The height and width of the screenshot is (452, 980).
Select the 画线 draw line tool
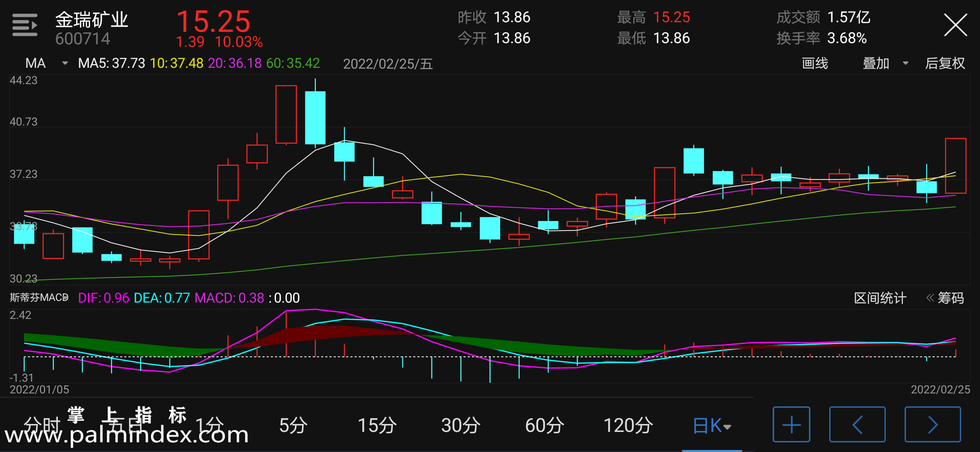815,63
